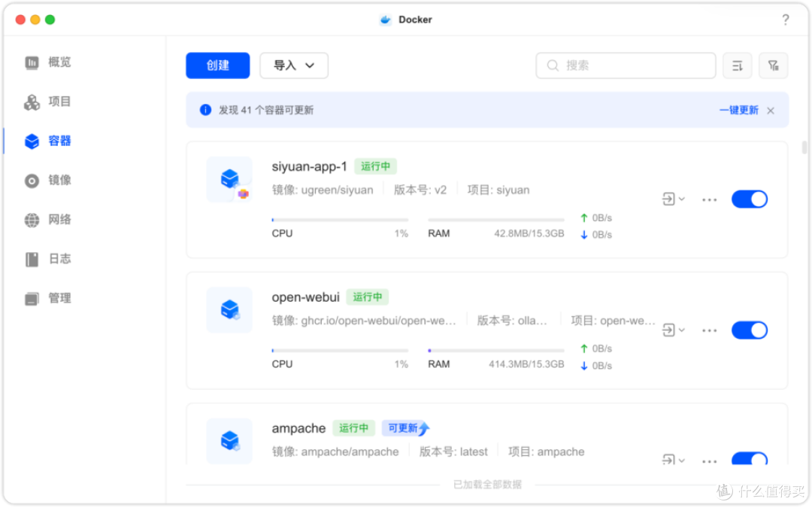Click 版本号: v2 text

click(x=420, y=190)
